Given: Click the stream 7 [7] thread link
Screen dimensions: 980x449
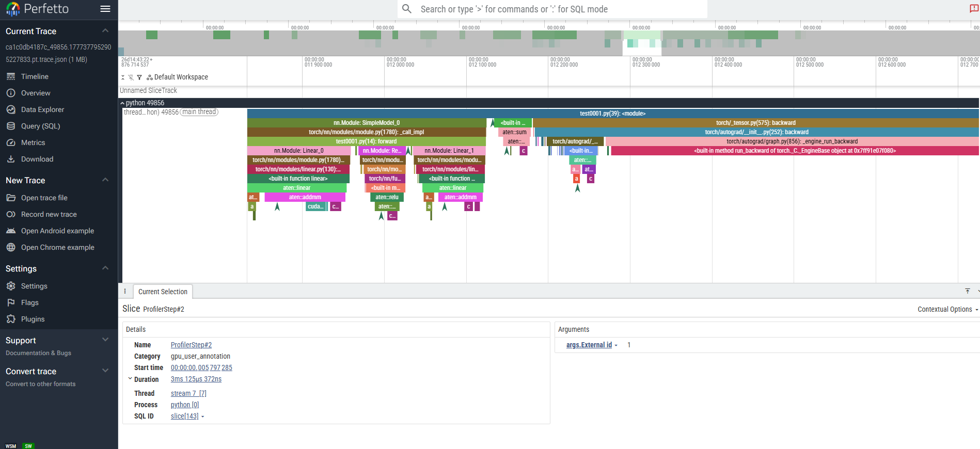Looking at the screenshot, I should coord(188,393).
